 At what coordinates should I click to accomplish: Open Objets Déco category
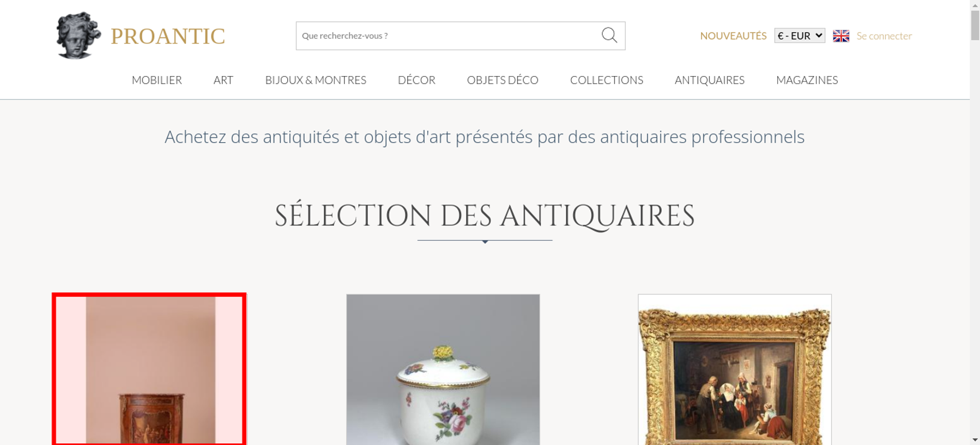click(x=503, y=80)
